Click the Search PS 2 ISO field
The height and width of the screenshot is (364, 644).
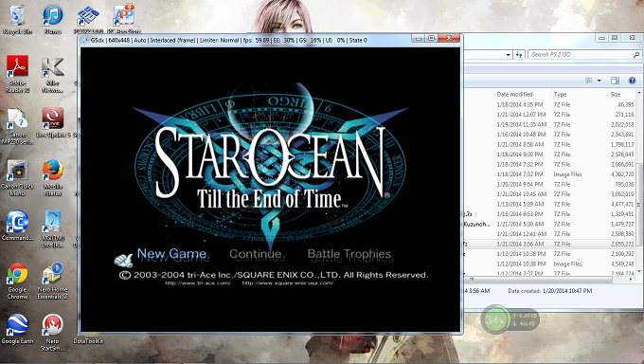[581, 54]
